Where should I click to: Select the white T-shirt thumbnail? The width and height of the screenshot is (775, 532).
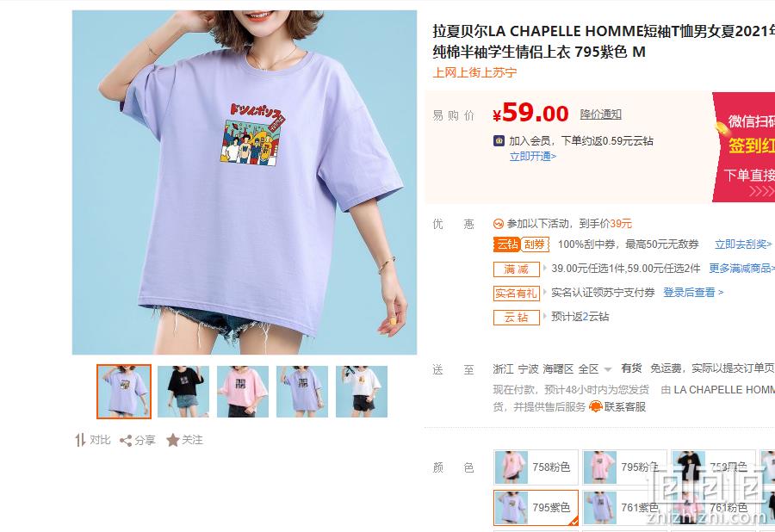(362, 392)
